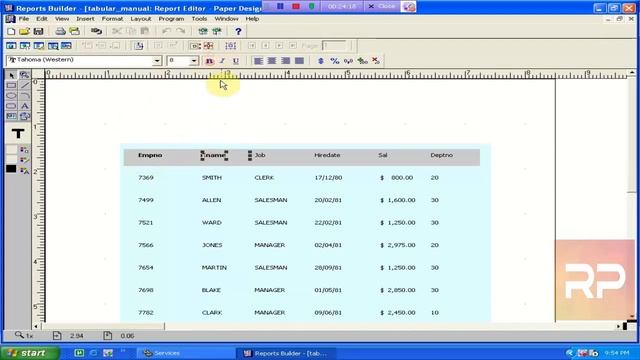
Task: Select the Magnify tool
Action: coord(25,75)
